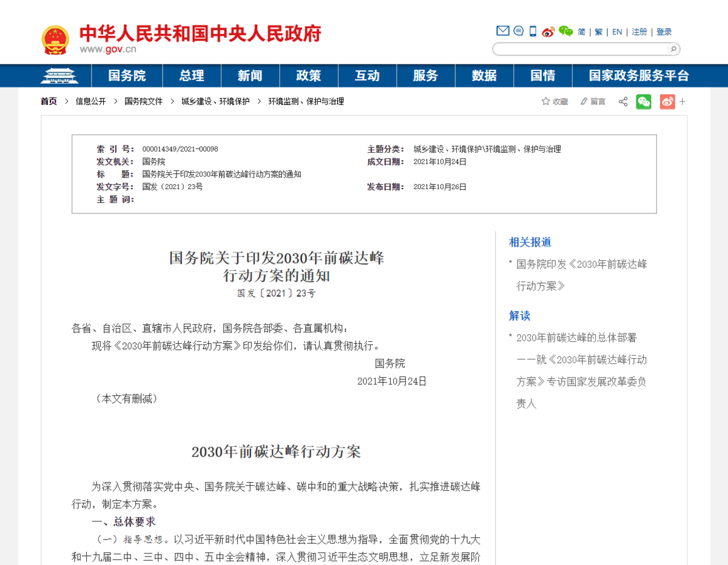Open the chat bubble icon in header
The width and height of the screenshot is (728, 565).
[x=518, y=31]
